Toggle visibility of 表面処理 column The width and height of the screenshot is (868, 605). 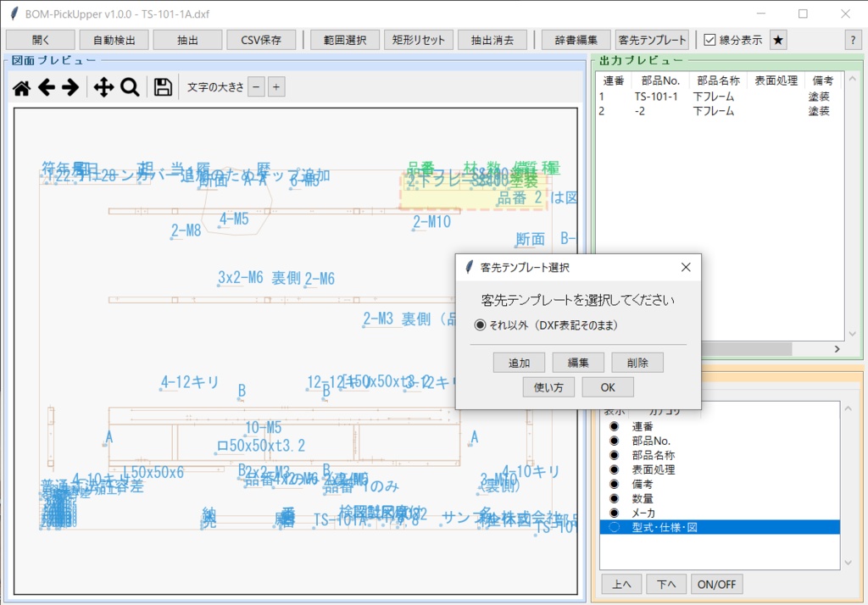[x=614, y=469]
